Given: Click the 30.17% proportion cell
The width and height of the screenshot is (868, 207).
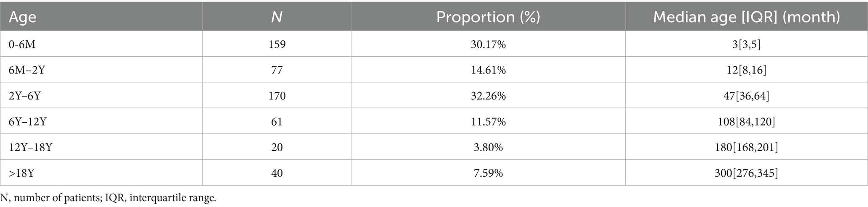Looking at the screenshot, I should click(488, 44).
